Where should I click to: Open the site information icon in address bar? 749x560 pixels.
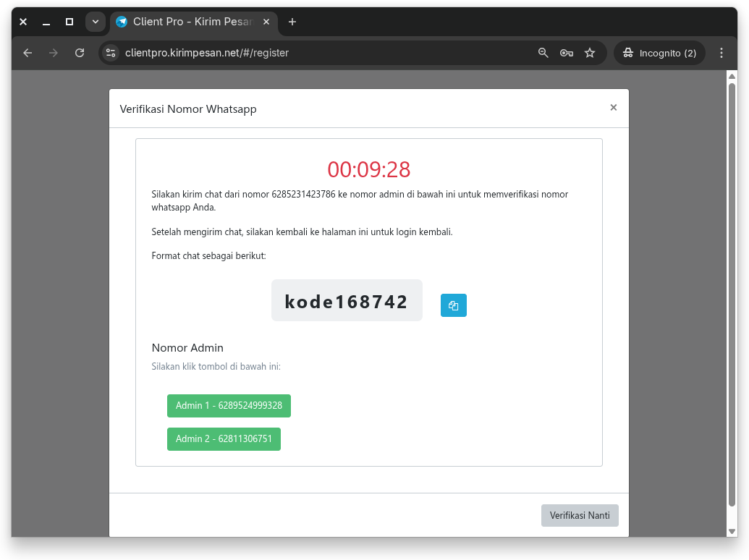point(111,53)
